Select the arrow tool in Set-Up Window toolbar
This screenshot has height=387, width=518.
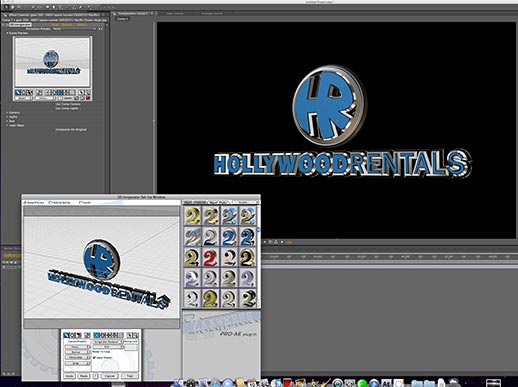pyautogui.click(x=66, y=335)
